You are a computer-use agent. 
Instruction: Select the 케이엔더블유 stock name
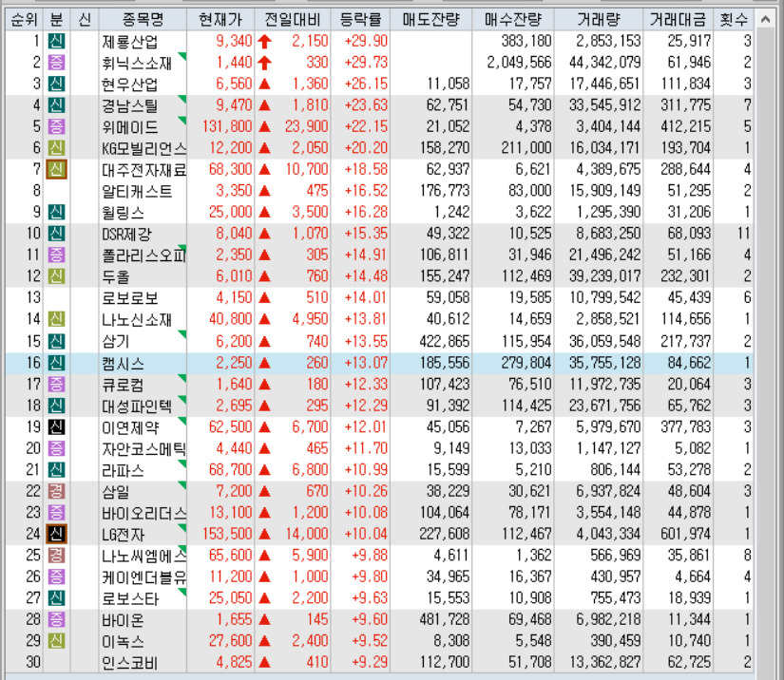tap(144, 577)
